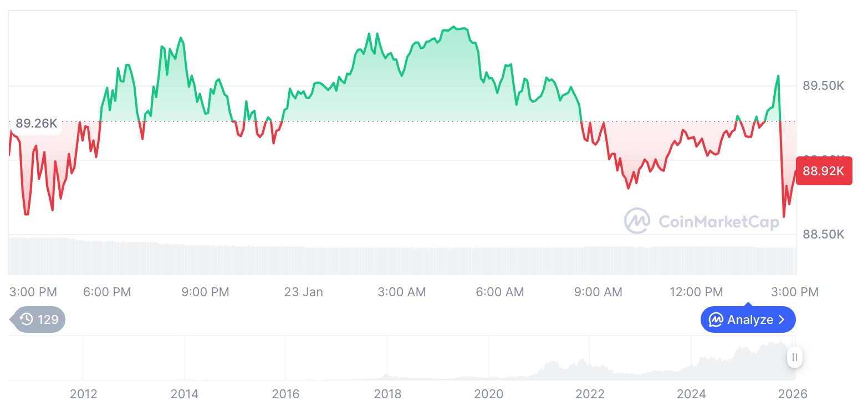Jump to 2022 on the overview timeline

(x=590, y=394)
